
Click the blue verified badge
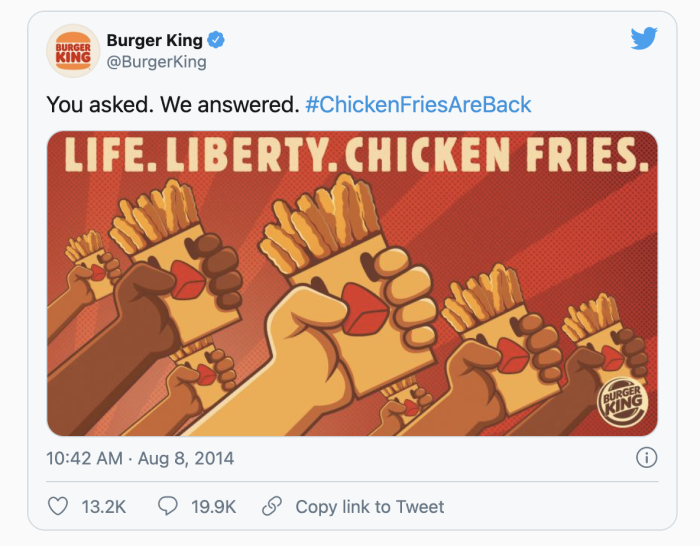pyautogui.click(x=216, y=40)
